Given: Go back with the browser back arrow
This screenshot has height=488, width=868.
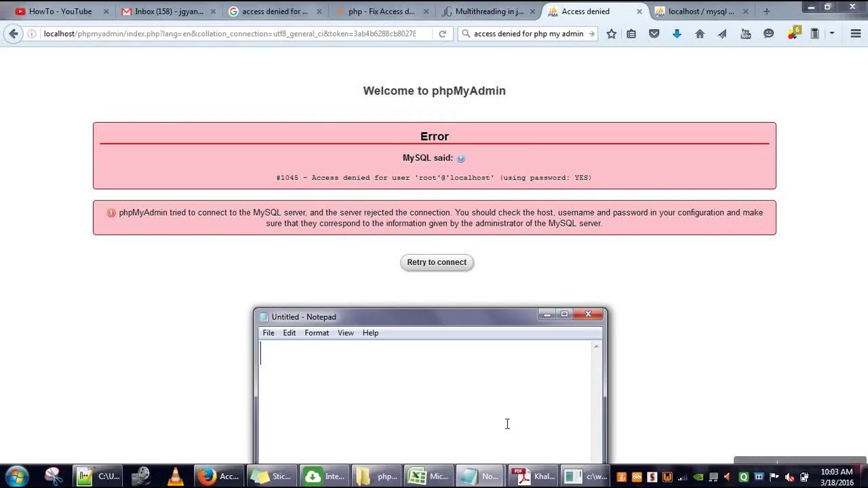Looking at the screenshot, I should coord(14,34).
